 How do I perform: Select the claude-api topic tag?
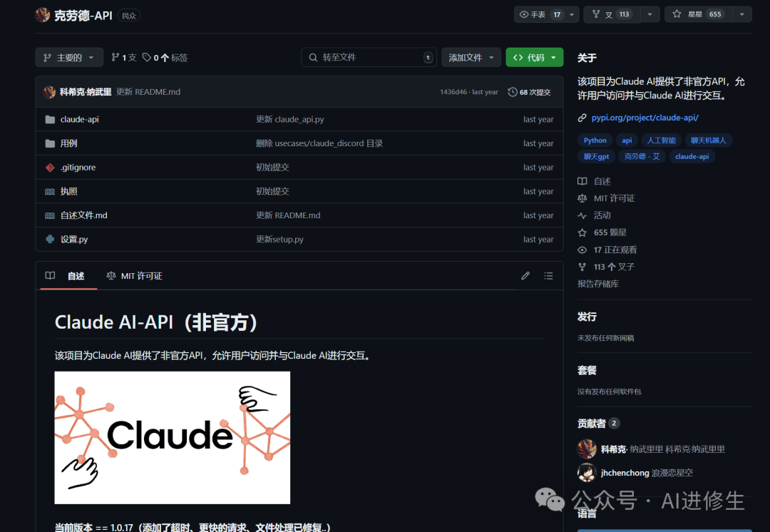692,157
